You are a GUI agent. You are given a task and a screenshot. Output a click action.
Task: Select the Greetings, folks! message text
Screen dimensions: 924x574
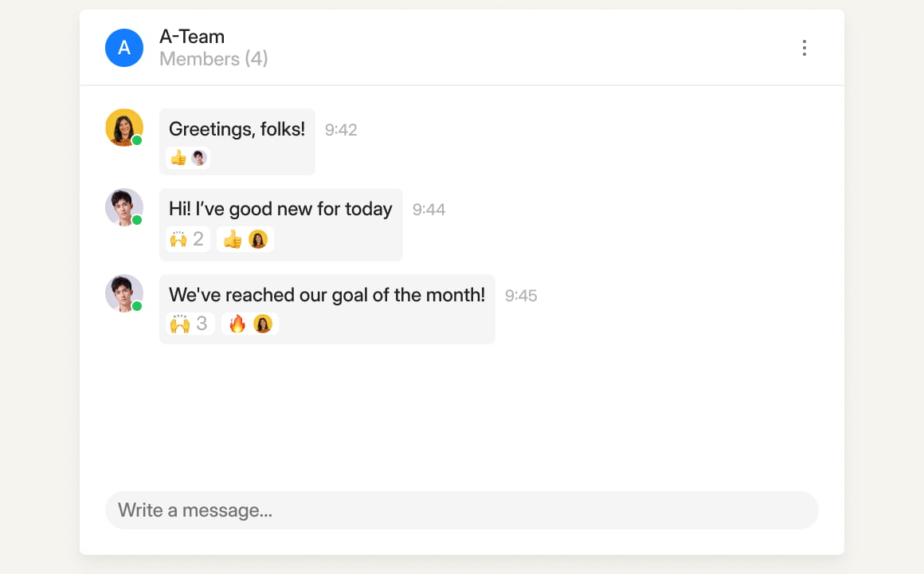click(x=237, y=129)
